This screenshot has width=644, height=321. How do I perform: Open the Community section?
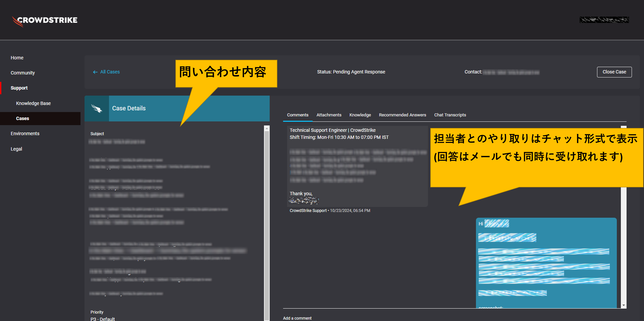point(23,73)
